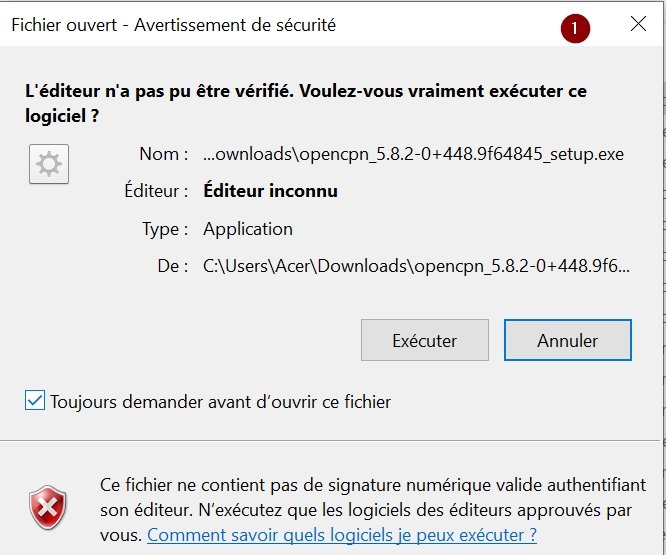Screen dimensions: 666x555
Task: Uncheck the always-ask-before-opening checkbox
Action: click(35, 400)
